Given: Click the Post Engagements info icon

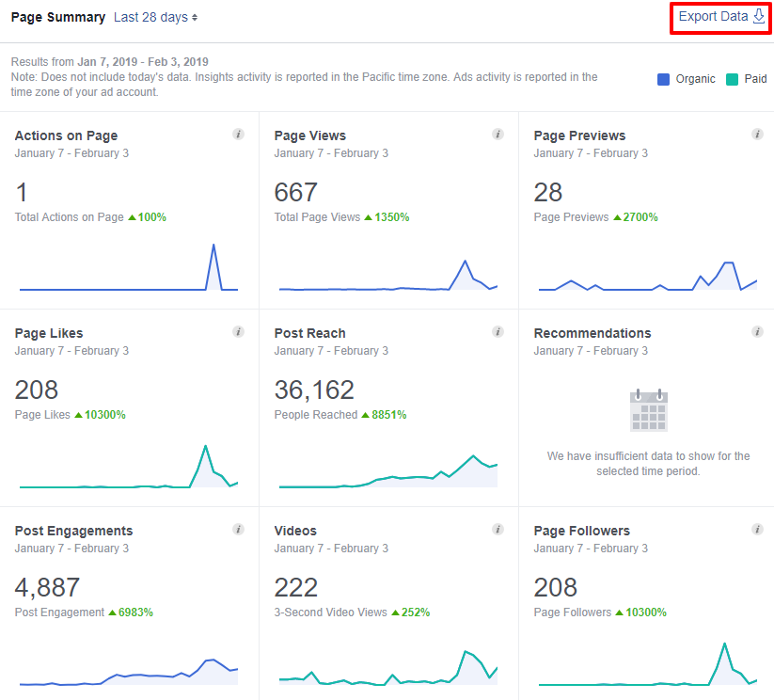Looking at the screenshot, I should tap(238, 529).
